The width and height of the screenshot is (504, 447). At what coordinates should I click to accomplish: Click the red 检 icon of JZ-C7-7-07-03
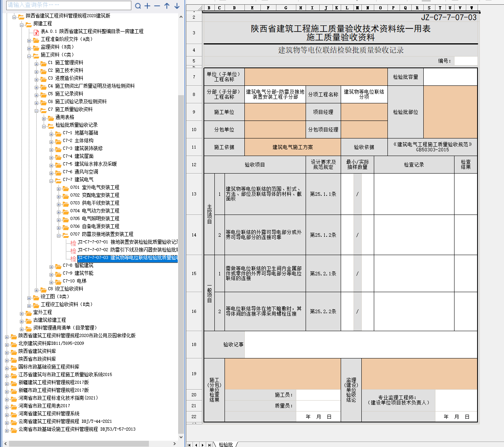point(73,259)
